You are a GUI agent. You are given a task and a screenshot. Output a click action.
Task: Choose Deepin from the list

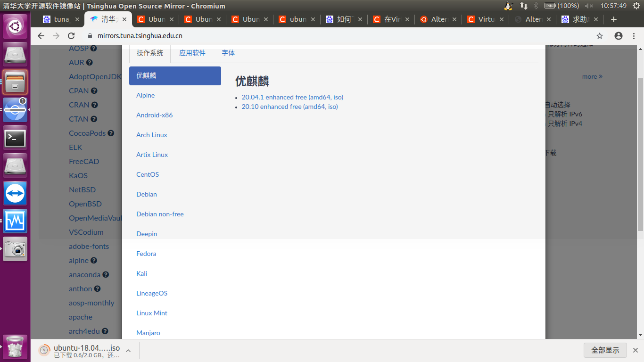tap(175, 234)
